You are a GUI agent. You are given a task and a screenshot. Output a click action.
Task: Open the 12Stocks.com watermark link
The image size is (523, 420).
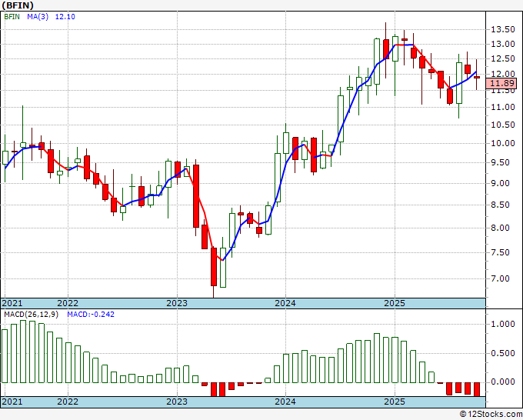tap(491, 414)
